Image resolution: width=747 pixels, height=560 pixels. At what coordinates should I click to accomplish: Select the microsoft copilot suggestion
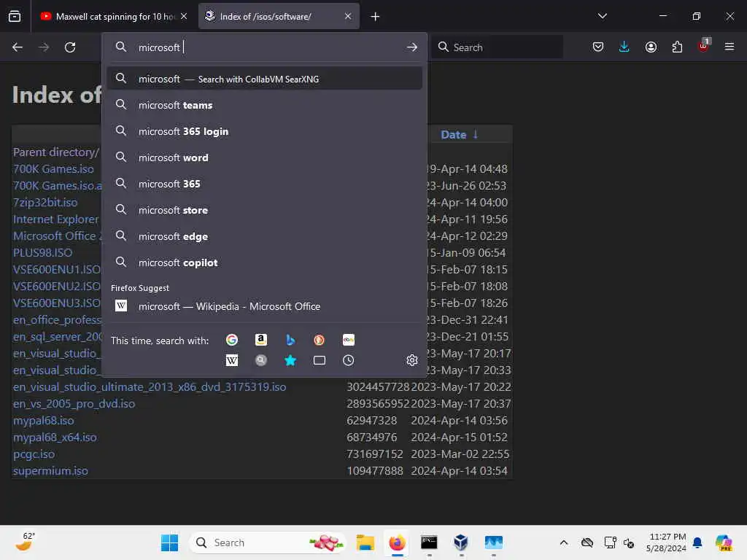[x=265, y=262]
